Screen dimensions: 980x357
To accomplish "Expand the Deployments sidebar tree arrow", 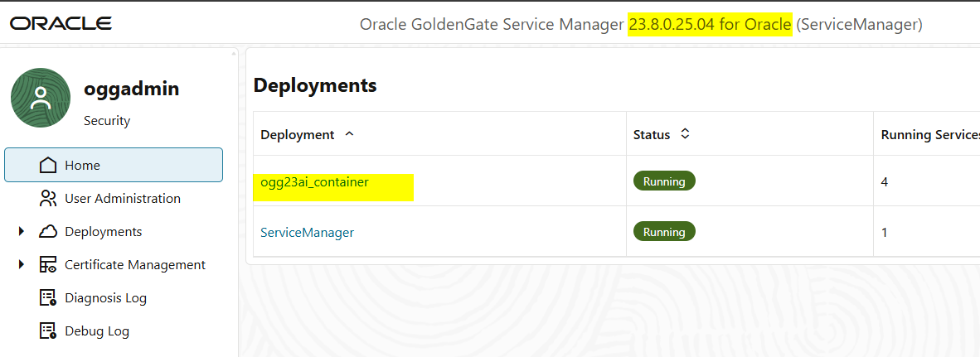I will (x=22, y=232).
